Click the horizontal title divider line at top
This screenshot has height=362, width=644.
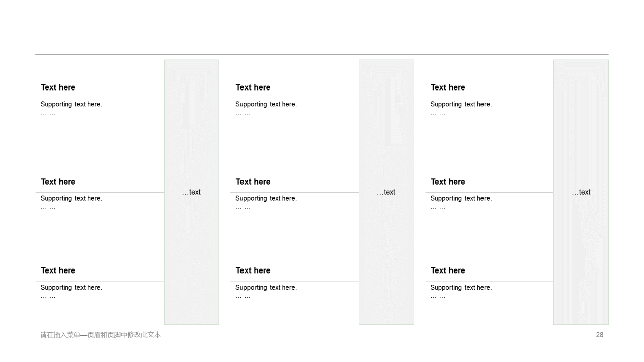[x=322, y=54]
